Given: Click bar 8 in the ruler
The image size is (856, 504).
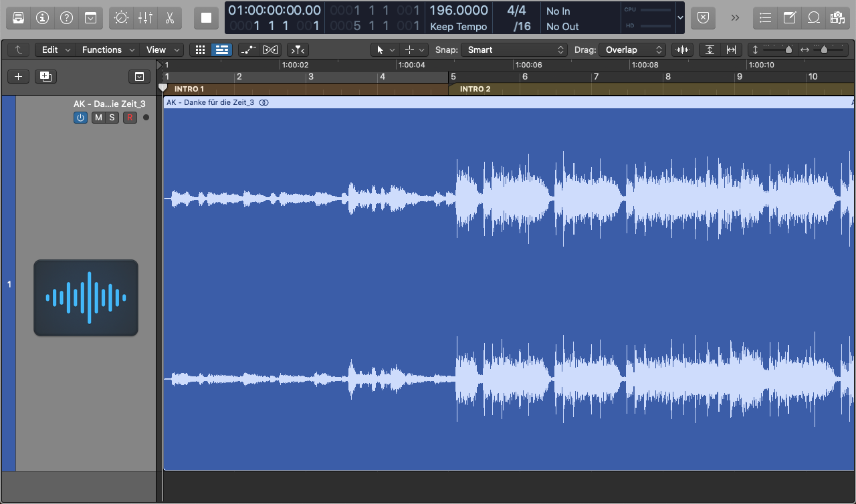Looking at the screenshot, I should [x=667, y=77].
